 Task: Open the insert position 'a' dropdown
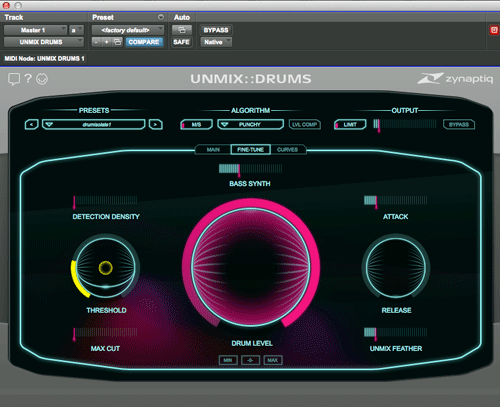click(x=76, y=30)
